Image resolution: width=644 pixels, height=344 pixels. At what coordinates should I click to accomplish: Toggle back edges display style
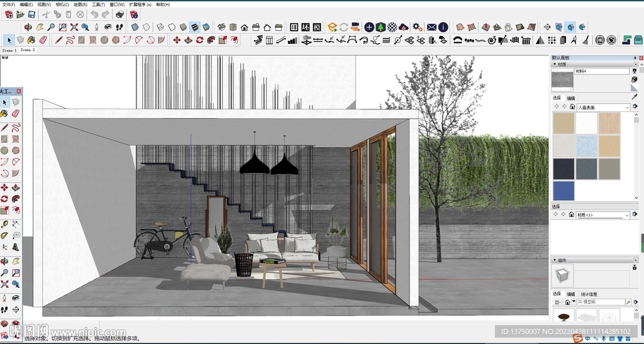(x=147, y=27)
